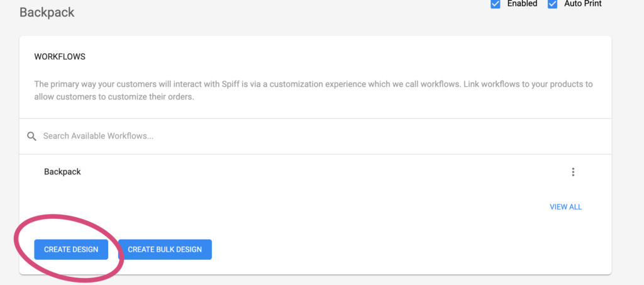Click the Backpack workflow name text
This screenshot has height=285, width=644.
tap(62, 172)
